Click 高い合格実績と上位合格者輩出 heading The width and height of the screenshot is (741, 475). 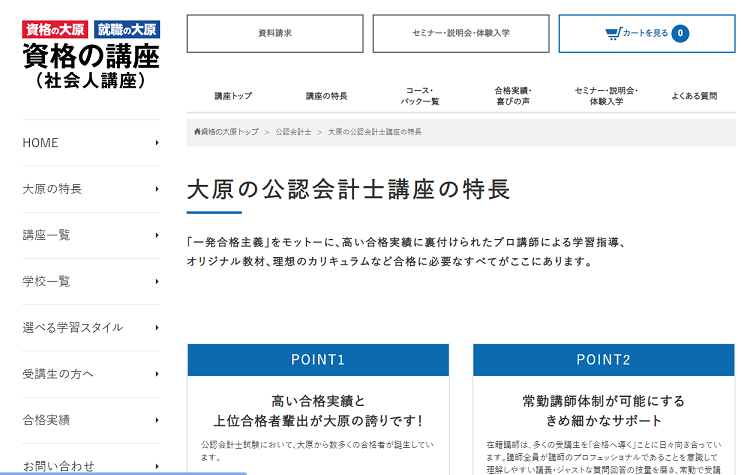click(x=318, y=411)
